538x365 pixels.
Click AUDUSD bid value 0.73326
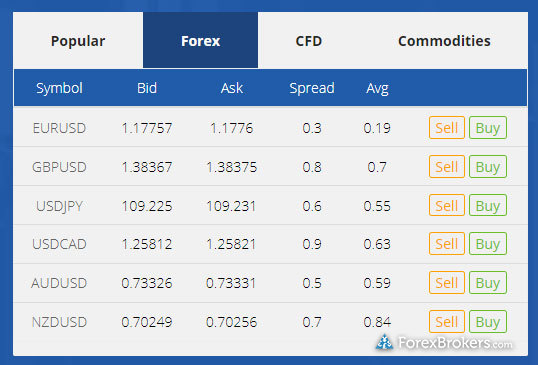[x=147, y=283]
